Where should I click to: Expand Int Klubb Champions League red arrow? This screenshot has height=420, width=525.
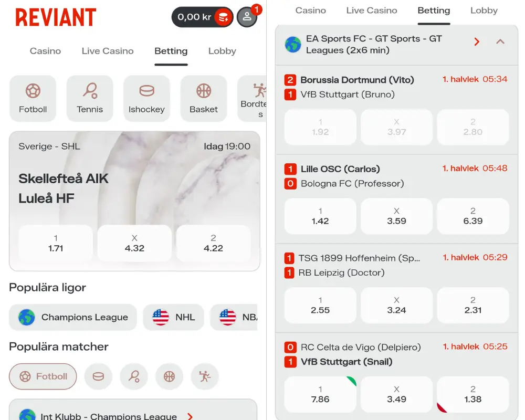(190, 416)
